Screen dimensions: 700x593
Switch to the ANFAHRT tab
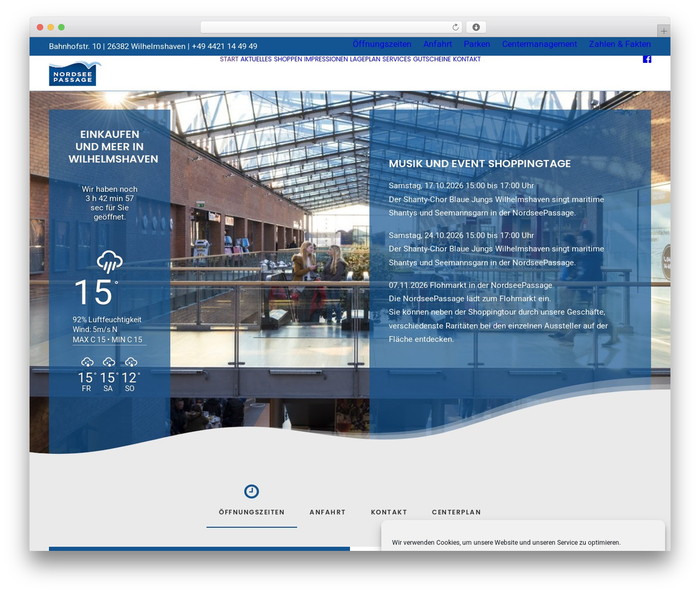(328, 513)
